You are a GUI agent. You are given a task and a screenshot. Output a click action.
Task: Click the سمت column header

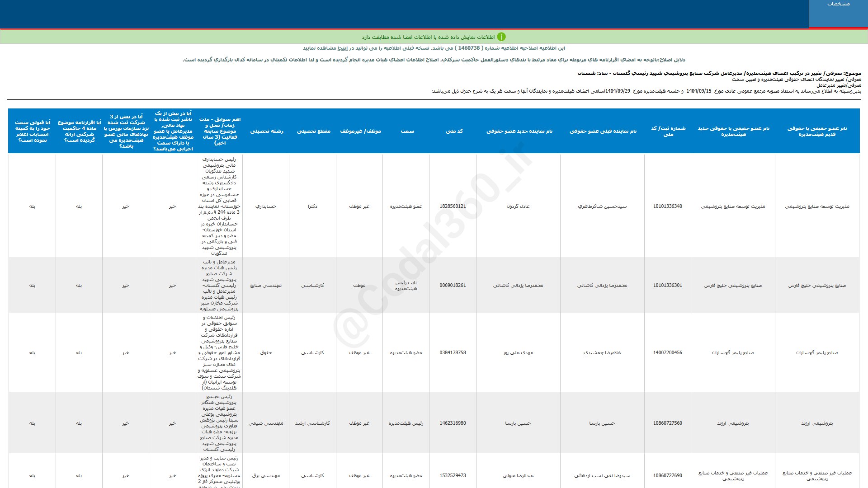pos(407,131)
